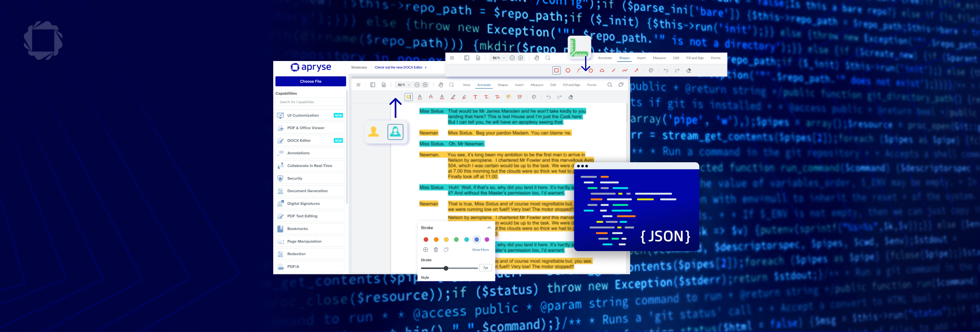Image resolution: width=980 pixels, height=332 pixels.
Task: Select the Rectangle shape tool
Action: tap(556, 71)
